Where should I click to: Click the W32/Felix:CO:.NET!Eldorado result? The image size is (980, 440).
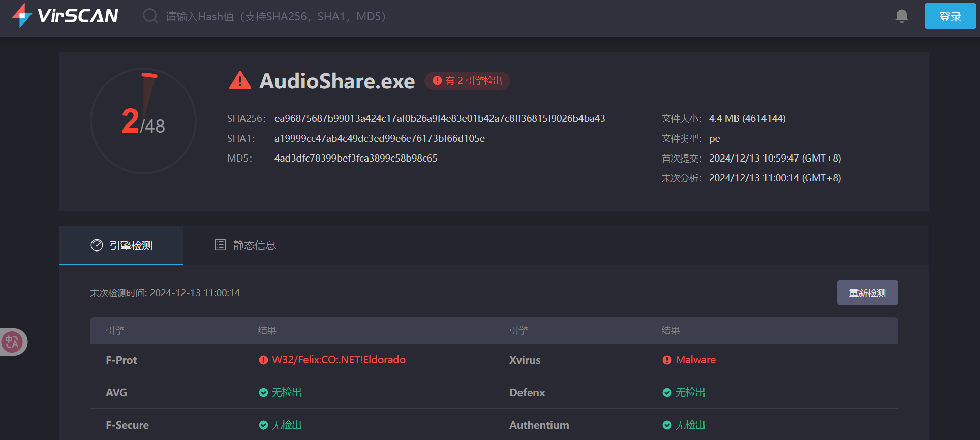339,360
